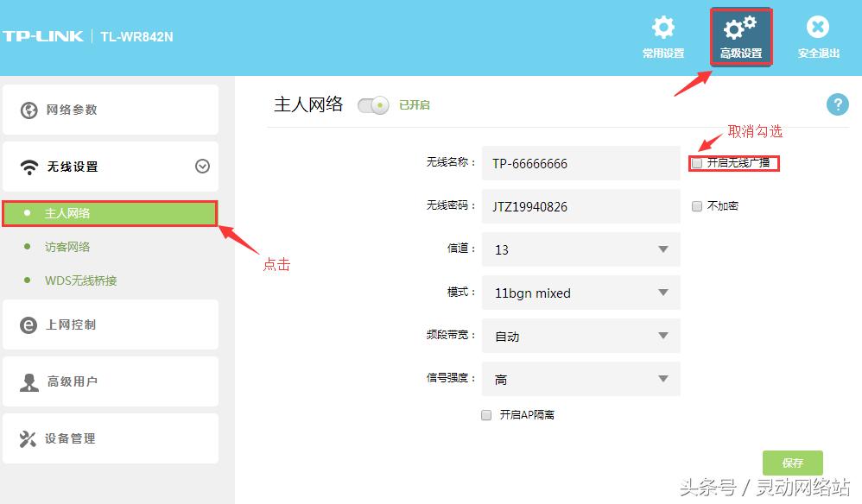Collapse the 无线设置 section chevron

tap(202, 166)
